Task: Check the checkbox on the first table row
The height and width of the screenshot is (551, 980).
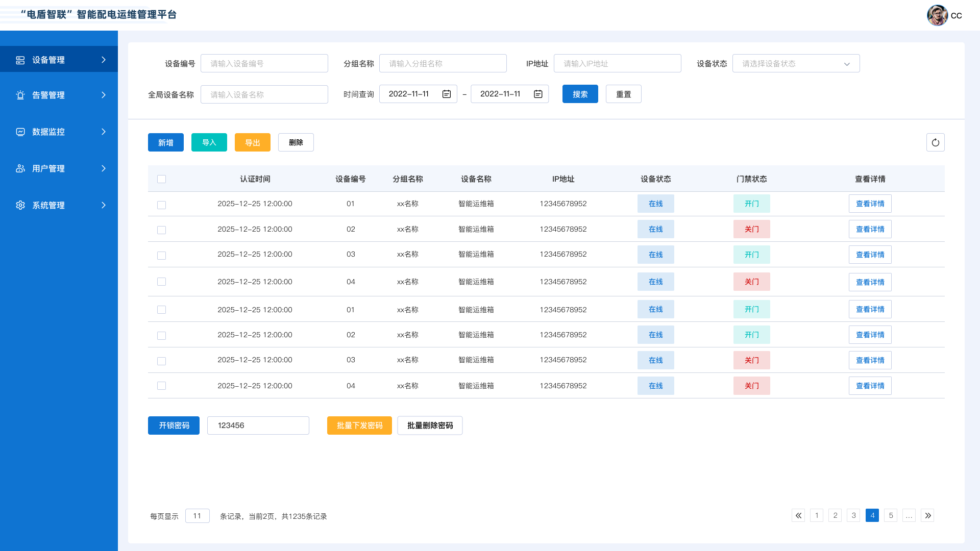Action: coord(161,205)
